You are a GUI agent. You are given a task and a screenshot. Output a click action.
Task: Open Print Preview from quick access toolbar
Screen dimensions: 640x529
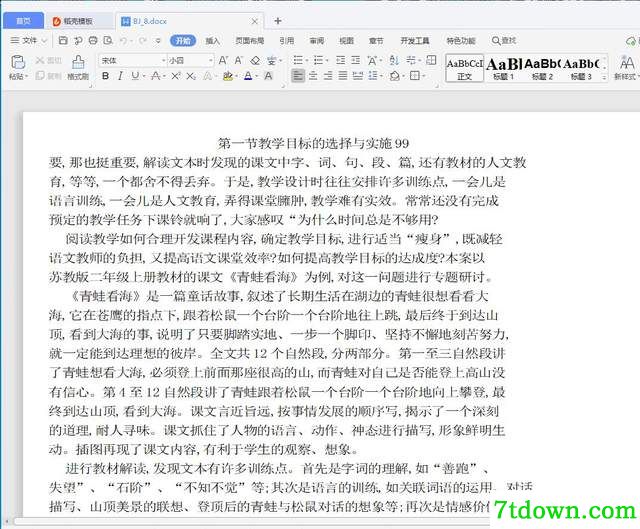coord(108,40)
